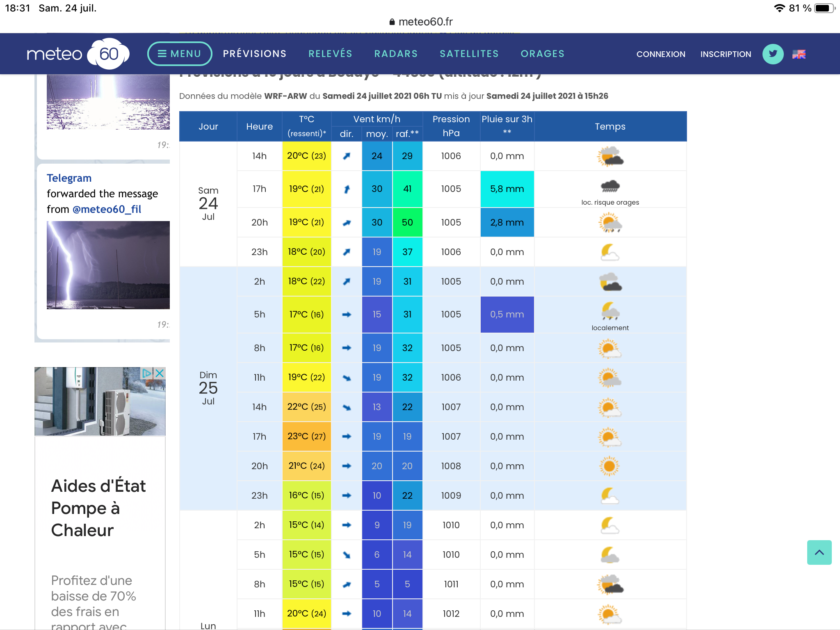
Task: Click the storm cloud icon at Saturday 17h
Action: [x=610, y=186]
